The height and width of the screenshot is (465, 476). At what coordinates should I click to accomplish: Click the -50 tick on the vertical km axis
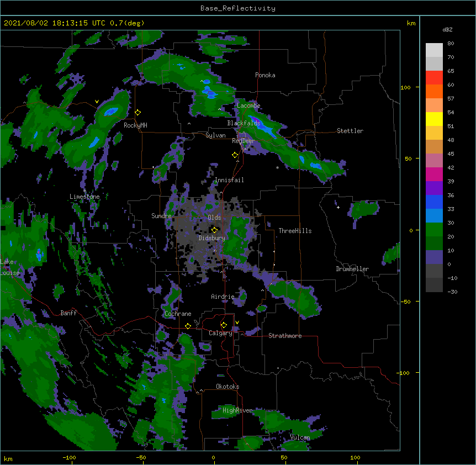405,302
